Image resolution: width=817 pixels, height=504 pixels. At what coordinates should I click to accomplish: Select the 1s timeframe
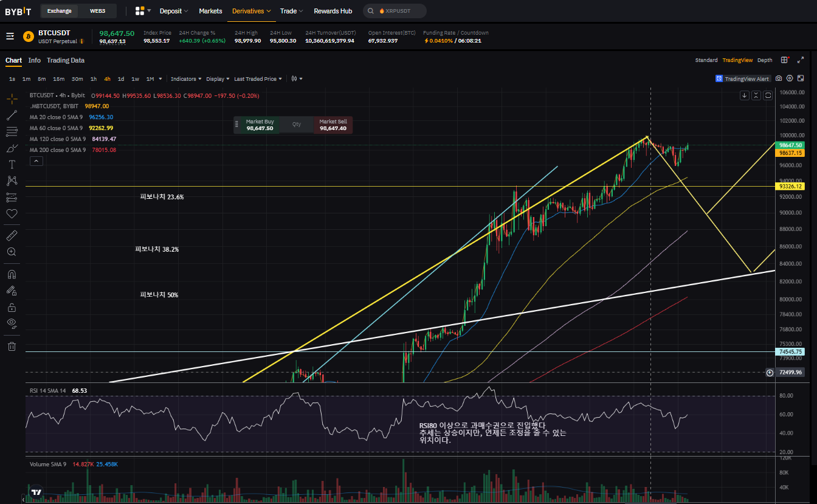click(12, 79)
